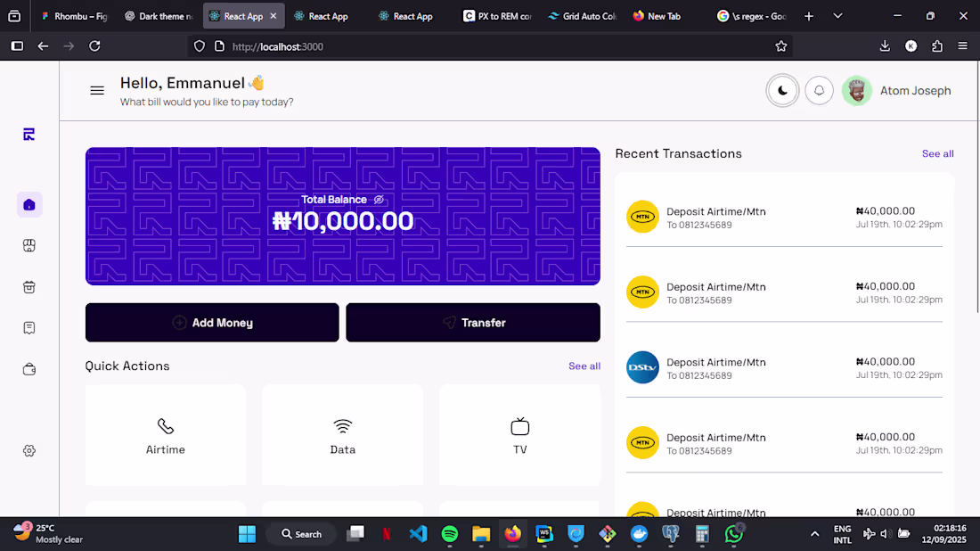The width and height of the screenshot is (980, 551).
Task: Click the Atom Joseph profile avatar
Action: pos(857,91)
